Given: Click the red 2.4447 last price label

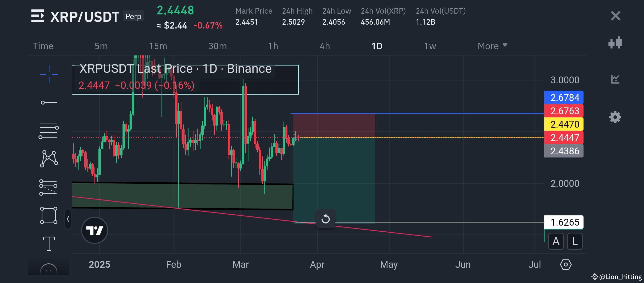Looking at the screenshot, I should 564,138.
